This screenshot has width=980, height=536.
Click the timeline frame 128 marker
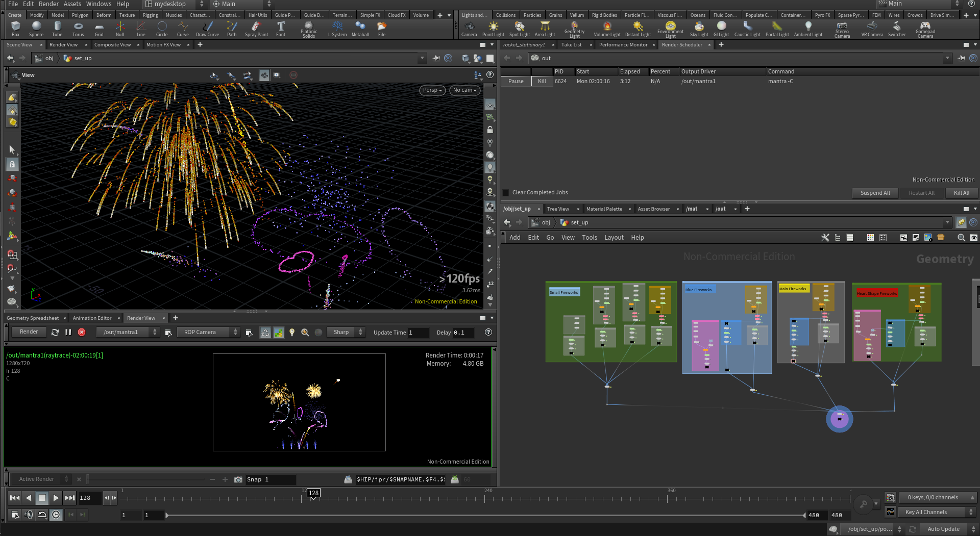point(313,493)
